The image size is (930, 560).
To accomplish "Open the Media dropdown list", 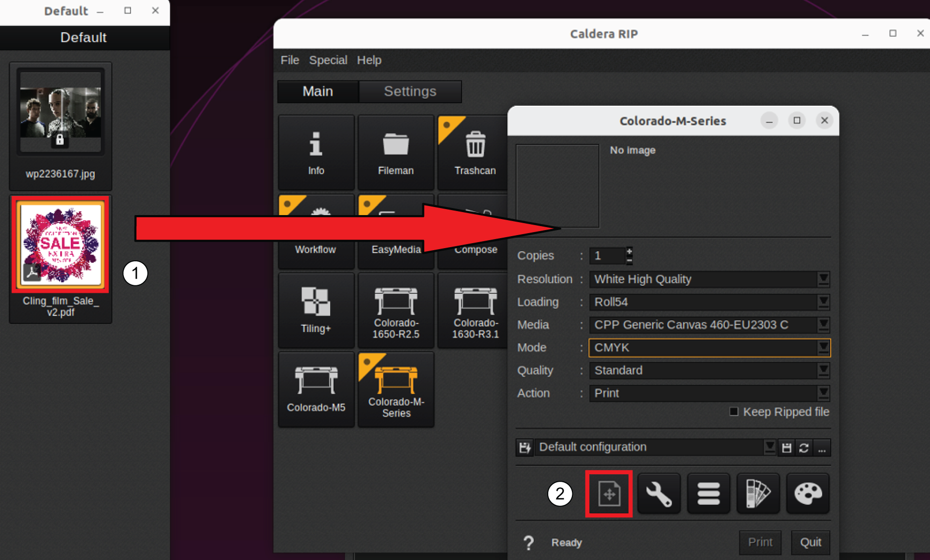I will click(x=823, y=325).
